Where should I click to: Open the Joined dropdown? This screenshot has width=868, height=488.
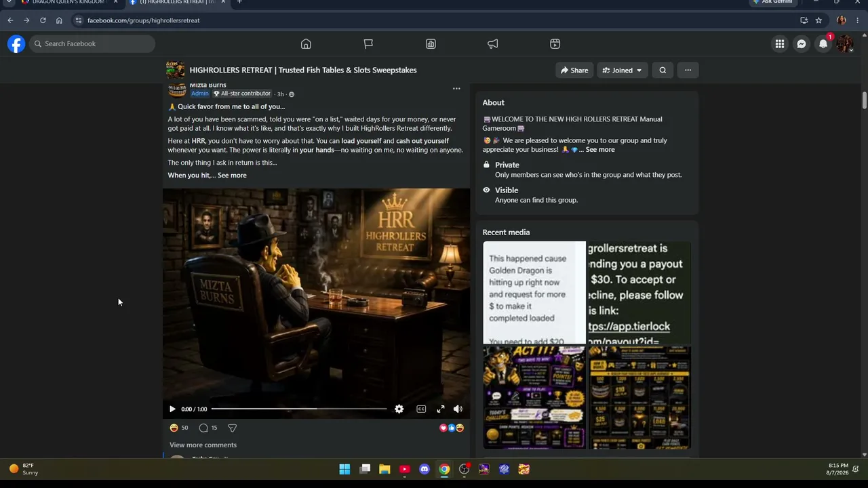click(622, 70)
